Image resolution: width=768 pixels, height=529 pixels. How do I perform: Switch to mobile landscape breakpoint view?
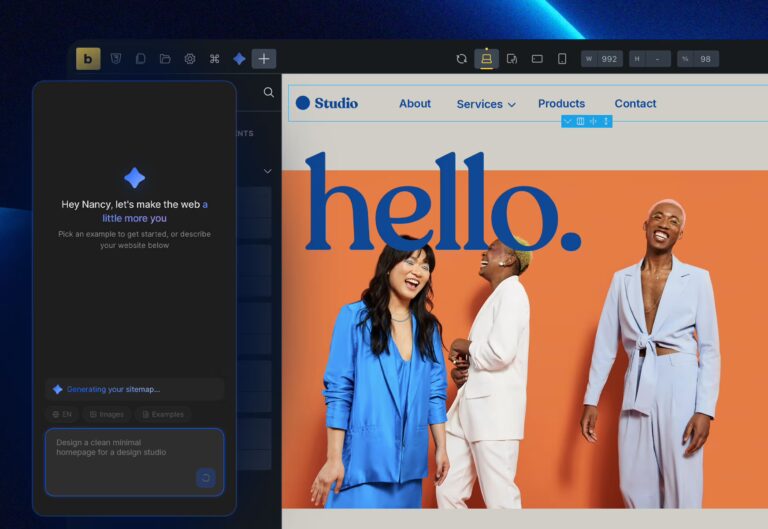tap(537, 59)
